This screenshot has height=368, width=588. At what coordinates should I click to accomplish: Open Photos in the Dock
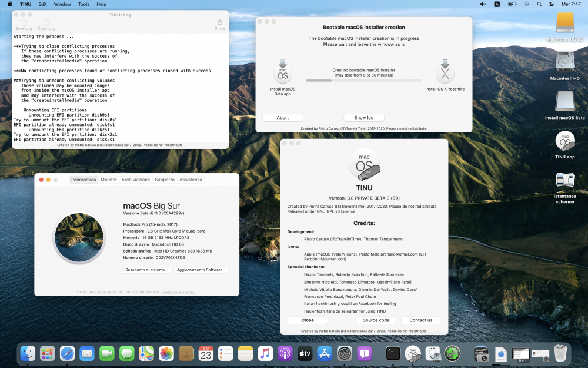point(166,353)
